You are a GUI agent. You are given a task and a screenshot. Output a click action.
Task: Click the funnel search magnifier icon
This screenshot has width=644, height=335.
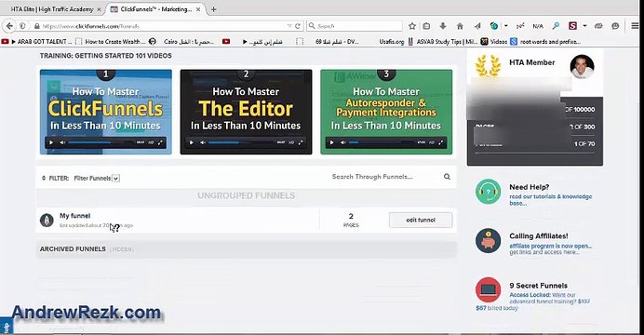point(447,177)
